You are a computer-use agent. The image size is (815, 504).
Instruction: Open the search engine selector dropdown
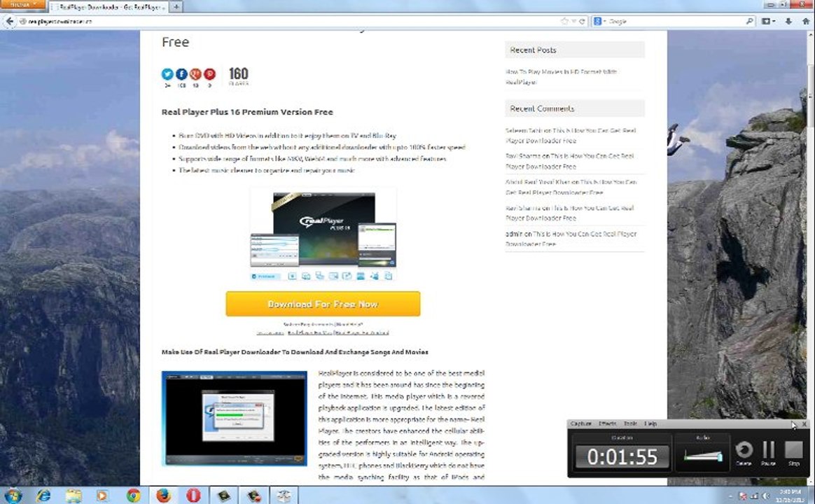(599, 21)
